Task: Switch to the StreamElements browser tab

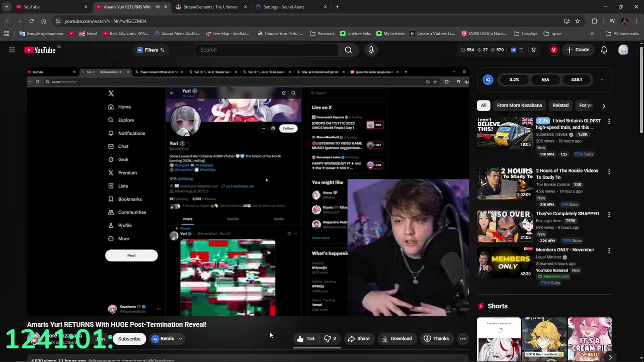Action: click(210, 7)
